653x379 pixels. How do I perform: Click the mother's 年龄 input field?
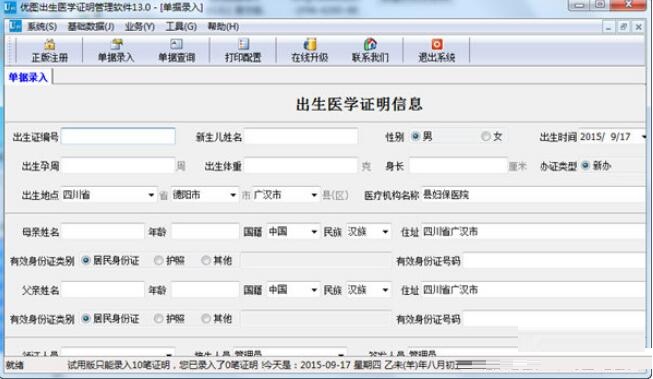[205, 232]
